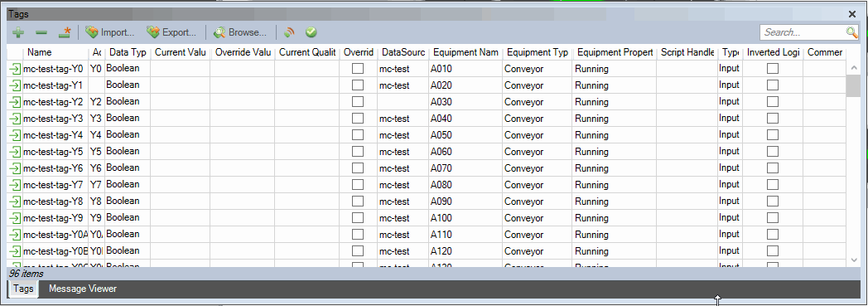Click the add-with-asterisk tag toolbar icon
Screen dimensions: 868x306
tap(65, 32)
